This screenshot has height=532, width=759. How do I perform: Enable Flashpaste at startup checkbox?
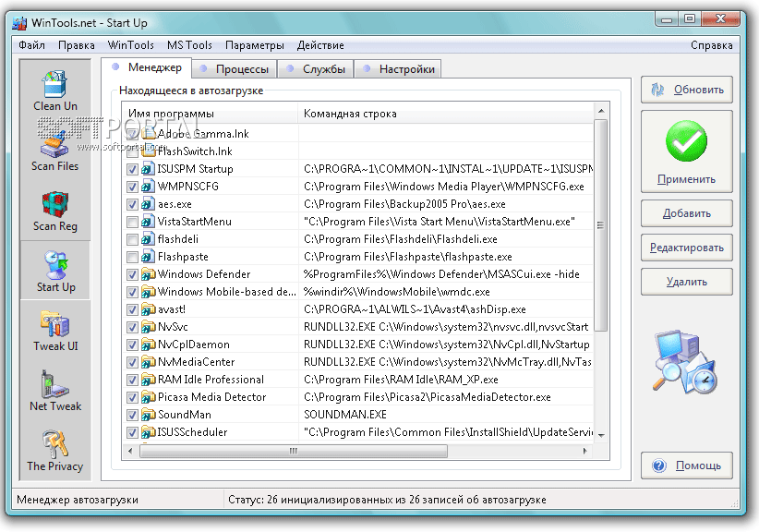pyautogui.click(x=132, y=257)
